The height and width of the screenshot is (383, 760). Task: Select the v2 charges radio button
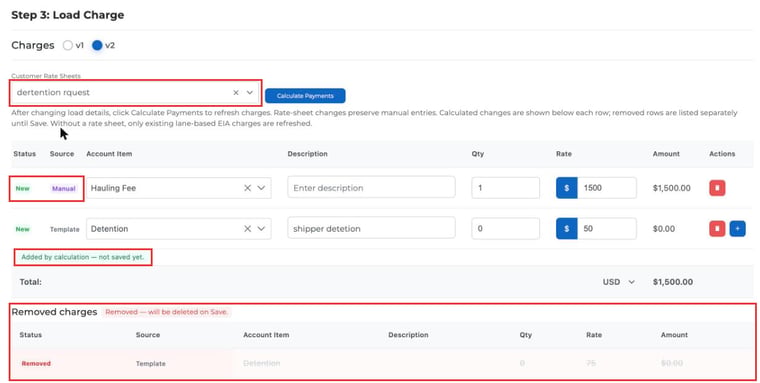pyautogui.click(x=97, y=45)
